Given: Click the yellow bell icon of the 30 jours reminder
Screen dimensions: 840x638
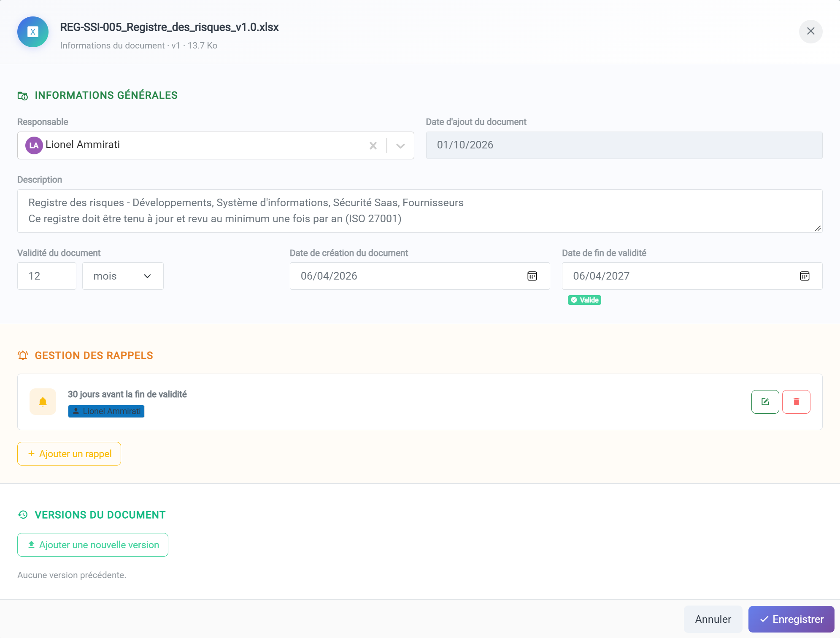Looking at the screenshot, I should (43, 402).
